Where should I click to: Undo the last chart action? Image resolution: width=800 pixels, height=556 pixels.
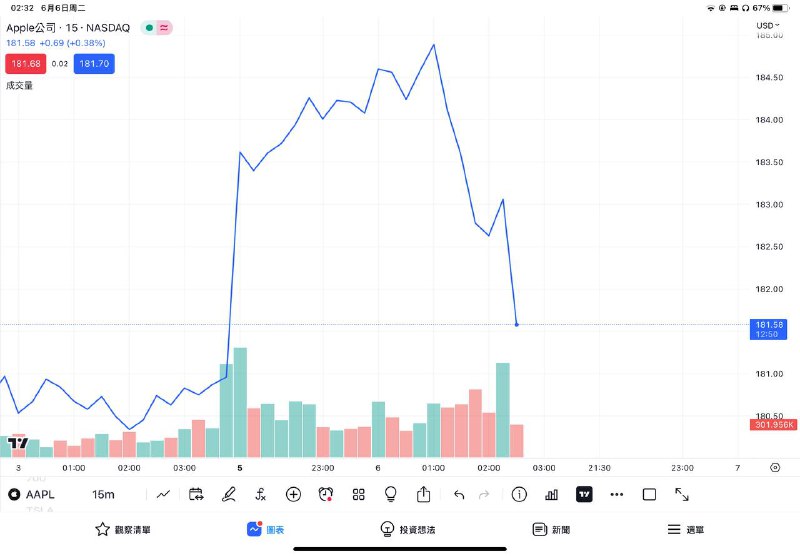pyautogui.click(x=459, y=494)
